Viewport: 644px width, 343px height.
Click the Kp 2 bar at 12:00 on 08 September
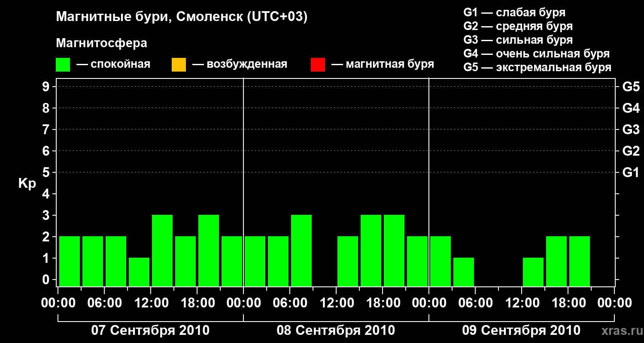tap(348, 261)
